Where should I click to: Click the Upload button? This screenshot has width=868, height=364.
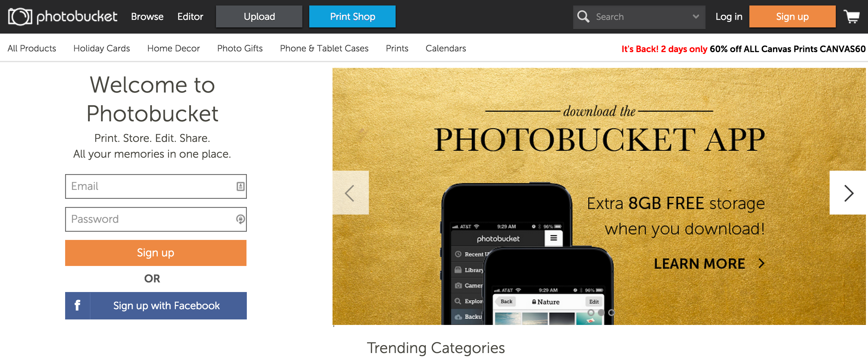(x=259, y=16)
